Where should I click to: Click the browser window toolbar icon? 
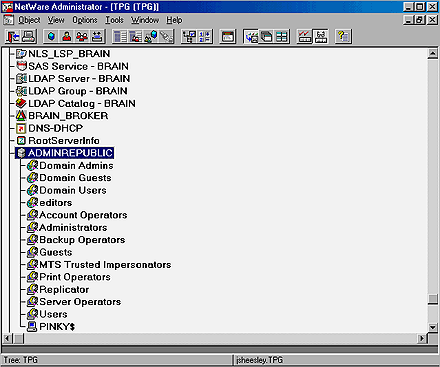pos(228,36)
